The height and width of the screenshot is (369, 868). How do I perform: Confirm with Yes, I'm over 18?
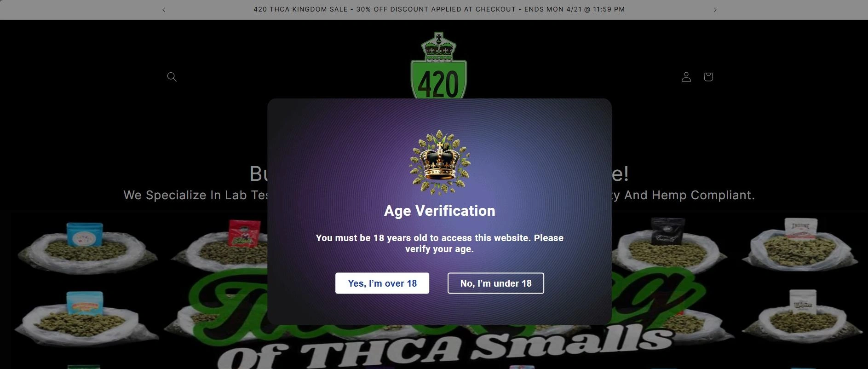click(x=382, y=283)
